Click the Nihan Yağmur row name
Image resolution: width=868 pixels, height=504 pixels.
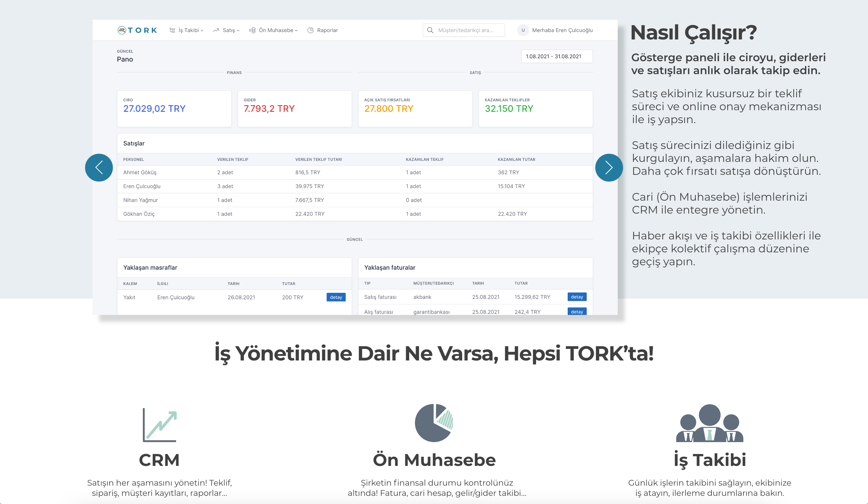click(140, 200)
